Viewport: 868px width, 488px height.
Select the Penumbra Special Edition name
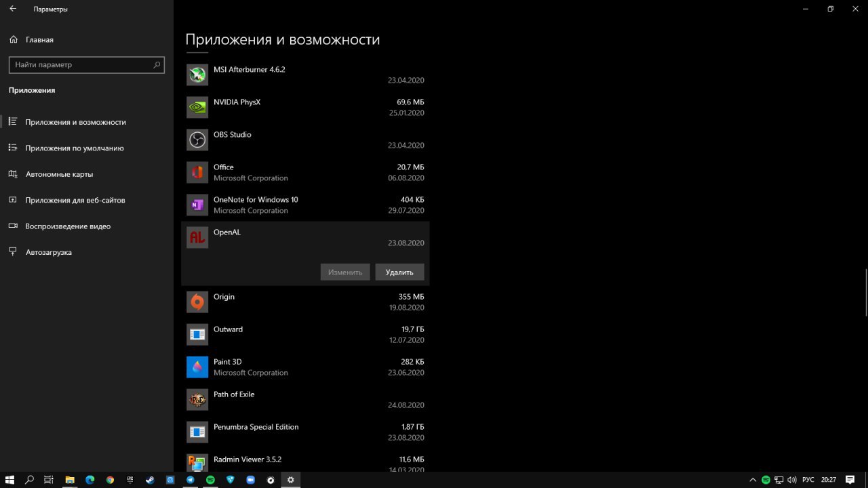256,427
